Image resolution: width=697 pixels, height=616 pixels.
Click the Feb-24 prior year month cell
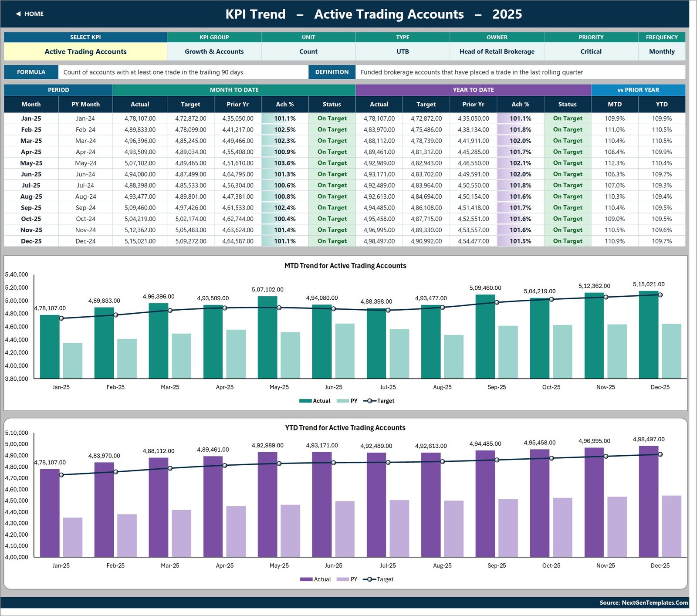tap(85, 129)
